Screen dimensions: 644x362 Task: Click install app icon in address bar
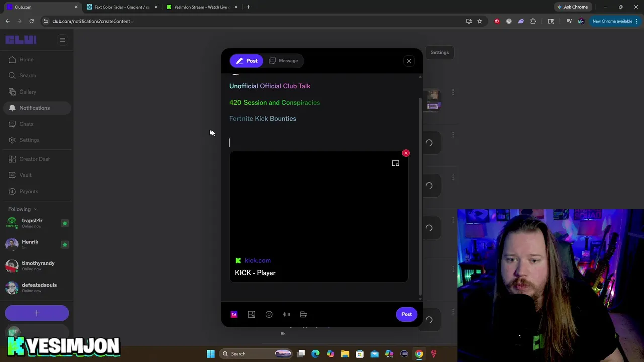coord(469,21)
